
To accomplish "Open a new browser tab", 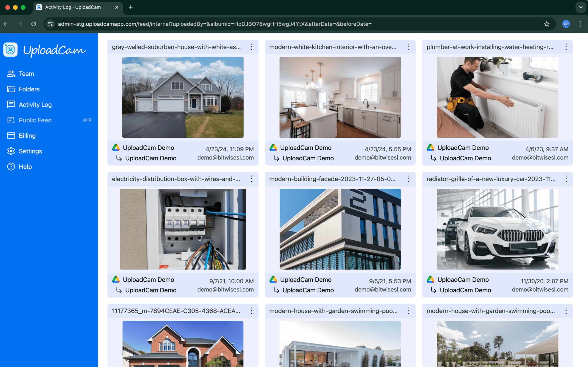I will tap(131, 7).
